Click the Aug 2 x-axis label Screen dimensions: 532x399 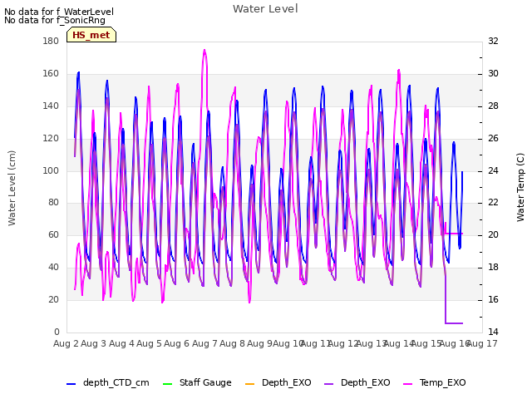pos(66,343)
